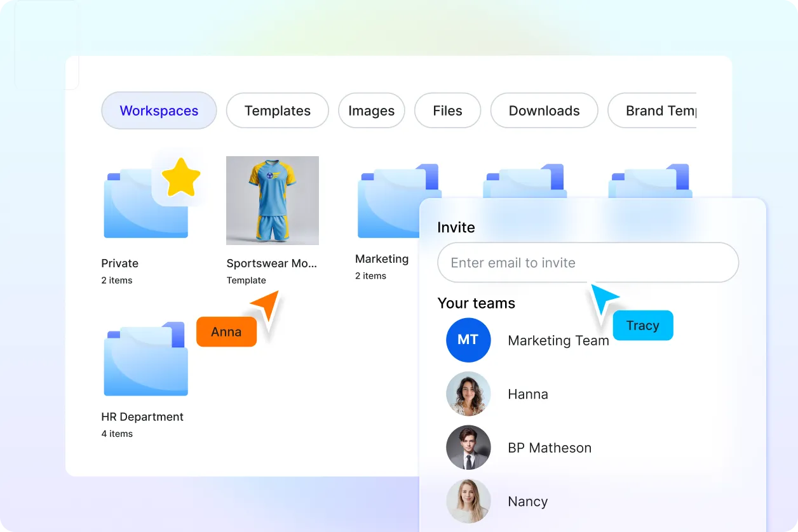The height and width of the screenshot is (532, 798).
Task: Select the Workspaces tab
Action: [x=159, y=110]
